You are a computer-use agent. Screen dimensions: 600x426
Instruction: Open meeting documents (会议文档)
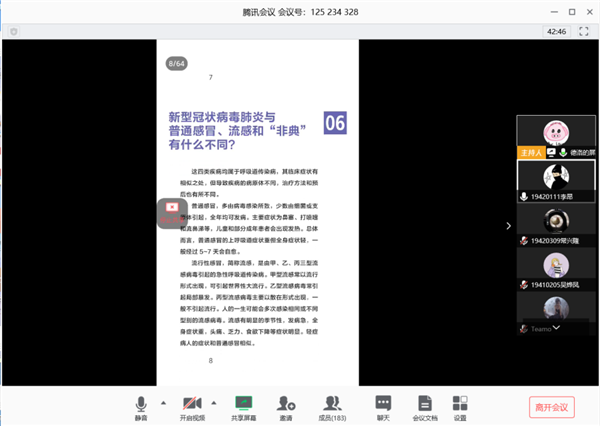424,405
